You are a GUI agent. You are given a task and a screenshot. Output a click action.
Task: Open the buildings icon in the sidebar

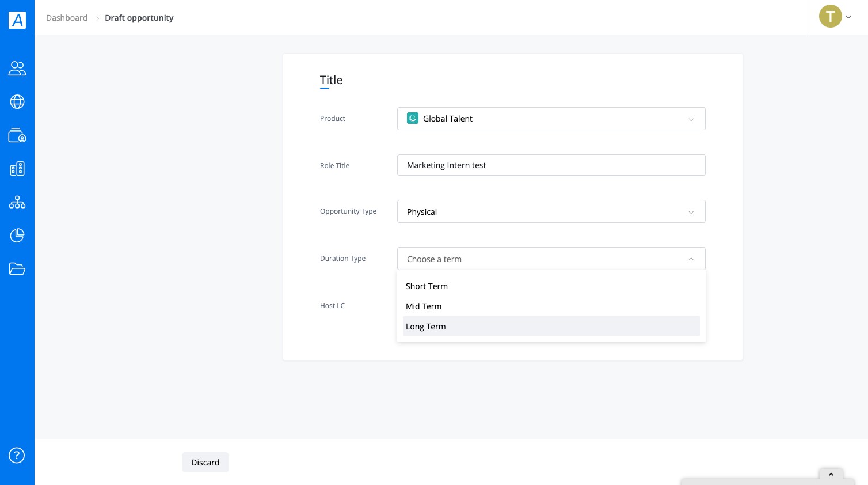17,169
